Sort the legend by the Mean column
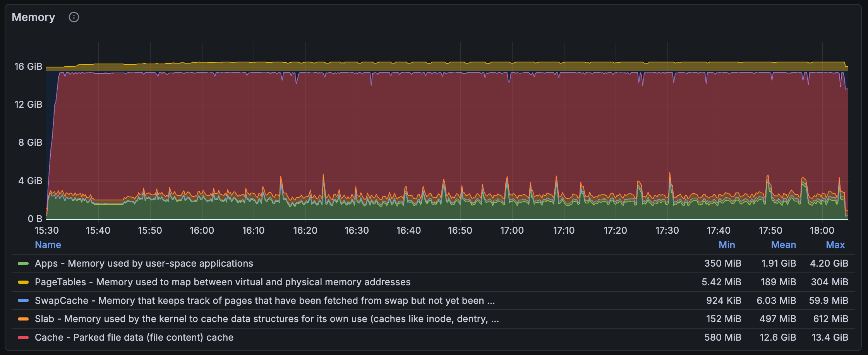Viewport: 868px width, 355px height. click(x=783, y=245)
